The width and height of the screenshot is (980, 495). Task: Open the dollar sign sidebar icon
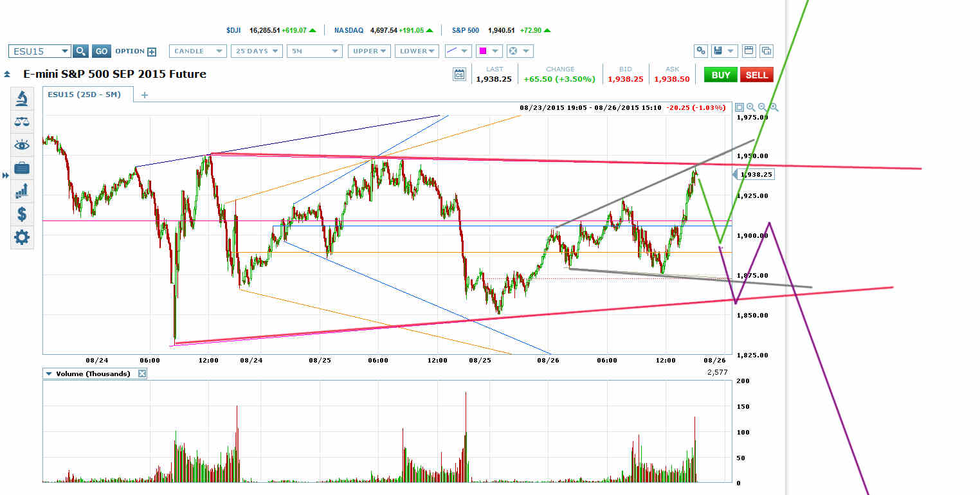tap(22, 213)
